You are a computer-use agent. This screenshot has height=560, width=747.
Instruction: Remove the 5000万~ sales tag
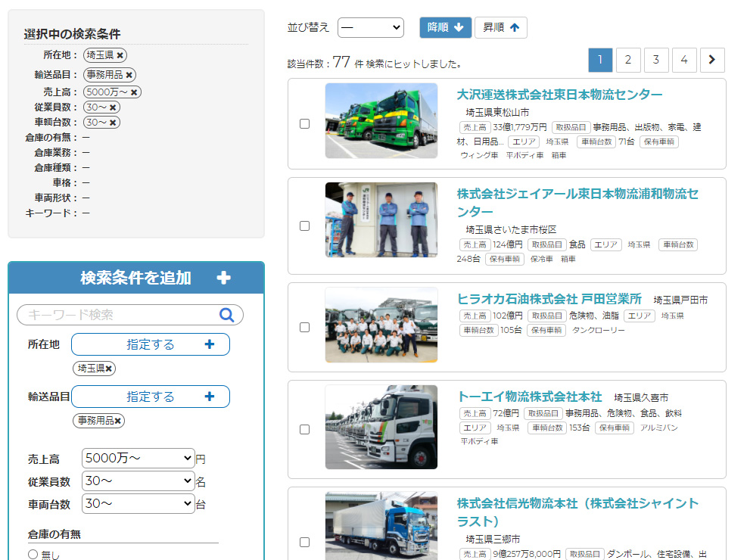[135, 92]
